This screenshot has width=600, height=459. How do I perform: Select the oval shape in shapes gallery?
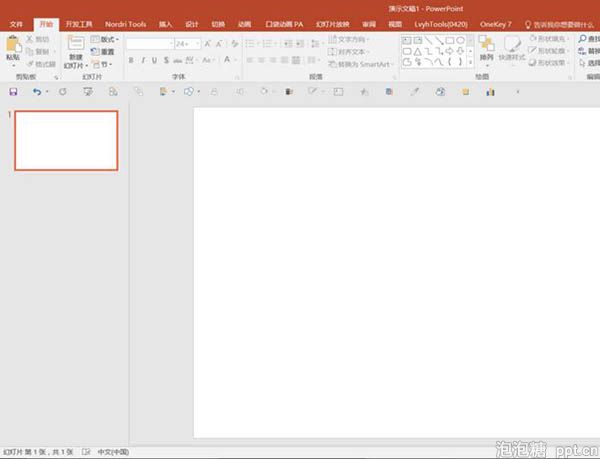click(x=461, y=40)
